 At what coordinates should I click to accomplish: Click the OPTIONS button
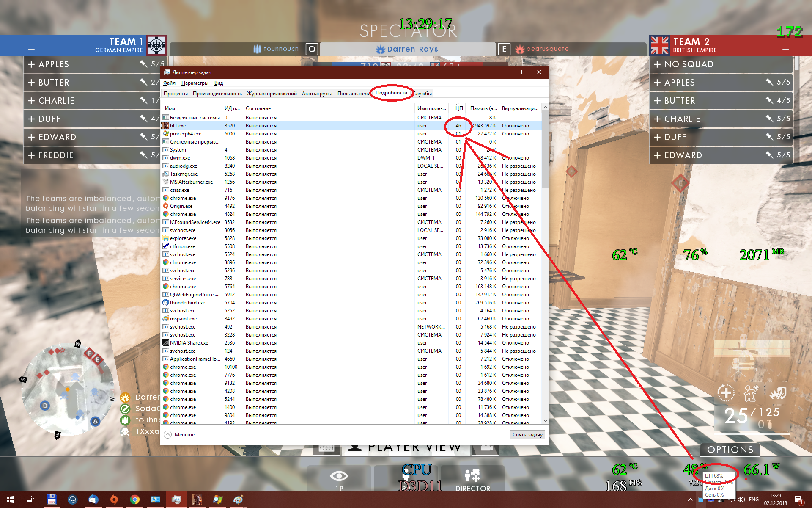coord(730,450)
